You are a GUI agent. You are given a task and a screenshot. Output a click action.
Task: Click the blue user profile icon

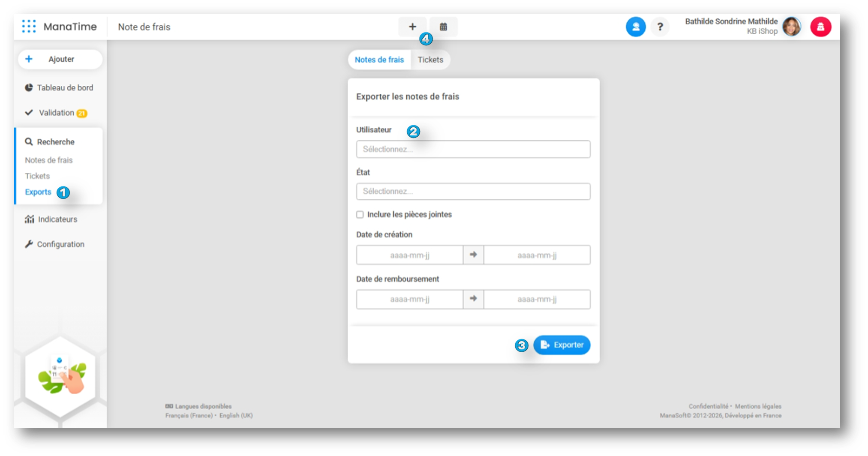(x=635, y=27)
